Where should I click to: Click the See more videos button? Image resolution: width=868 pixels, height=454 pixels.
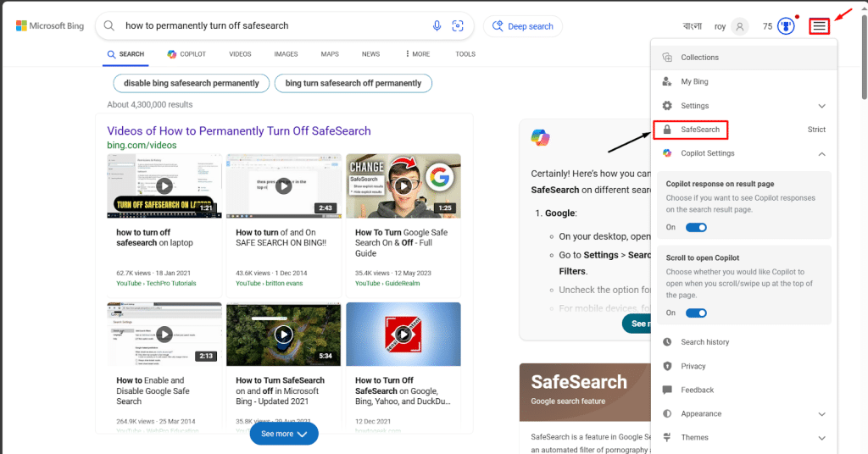pos(284,434)
